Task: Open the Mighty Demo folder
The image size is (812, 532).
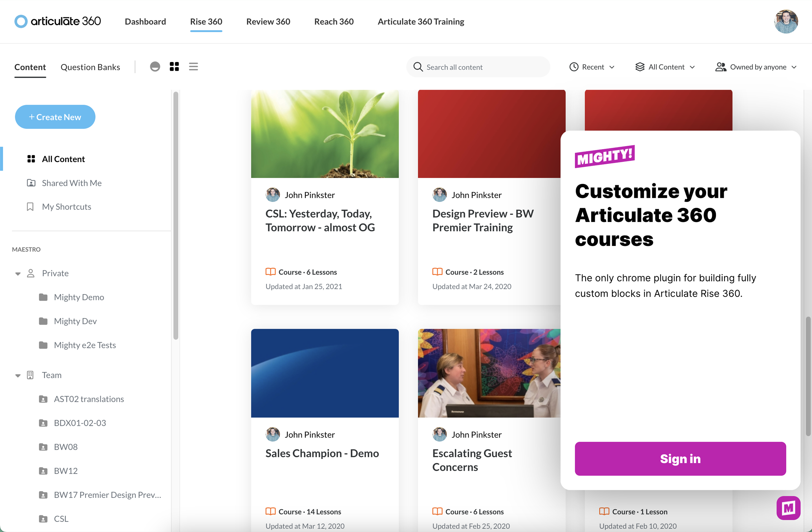Action: 79,297
